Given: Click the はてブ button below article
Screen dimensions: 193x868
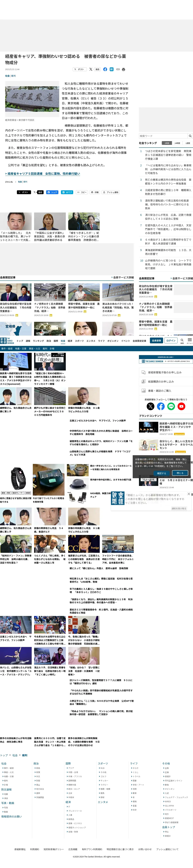Looking at the screenshot, I should point(67,192).
